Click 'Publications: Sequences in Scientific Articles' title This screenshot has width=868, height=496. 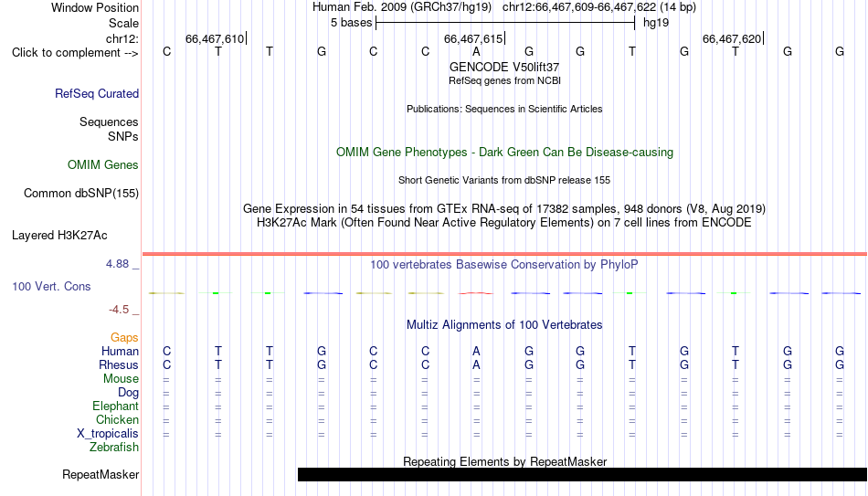click(504, 109)
